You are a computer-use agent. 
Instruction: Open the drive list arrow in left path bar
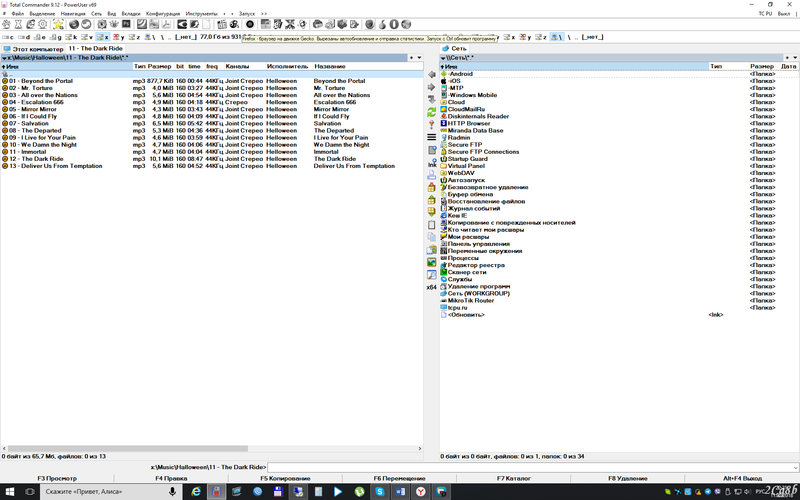point(4,58)
